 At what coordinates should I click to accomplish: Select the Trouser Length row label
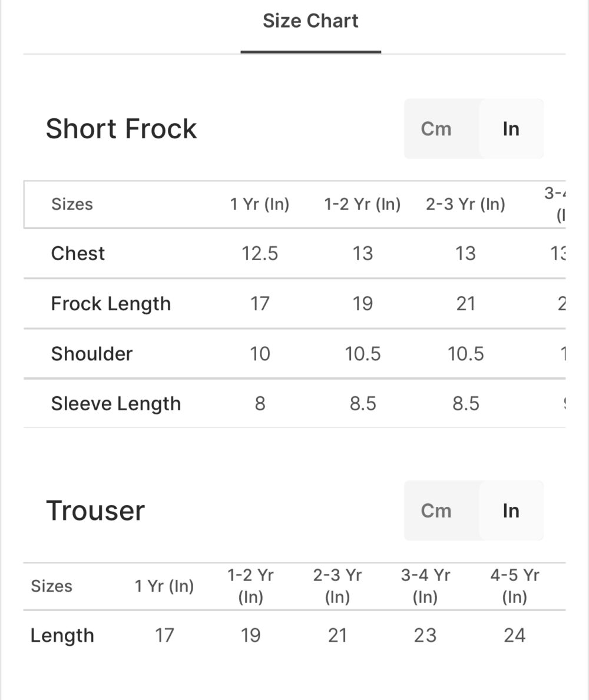(62, 636)
